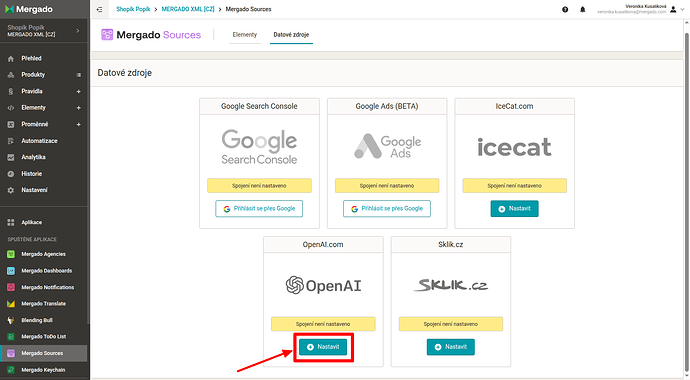The height and width of the screenshot is (380, 690).
Task: Expand the Pravidla plus sign
Action: (x=79, y=91)
